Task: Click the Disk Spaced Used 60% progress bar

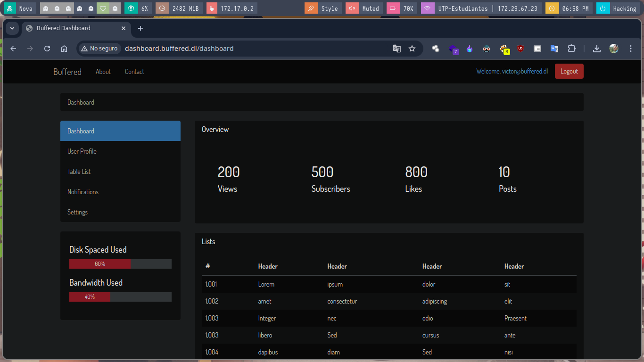Action: [x=120, y=264]
